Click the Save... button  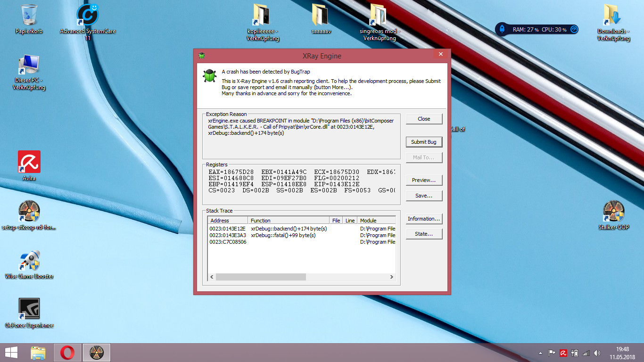pyautogui.click(x=424, y=196)
